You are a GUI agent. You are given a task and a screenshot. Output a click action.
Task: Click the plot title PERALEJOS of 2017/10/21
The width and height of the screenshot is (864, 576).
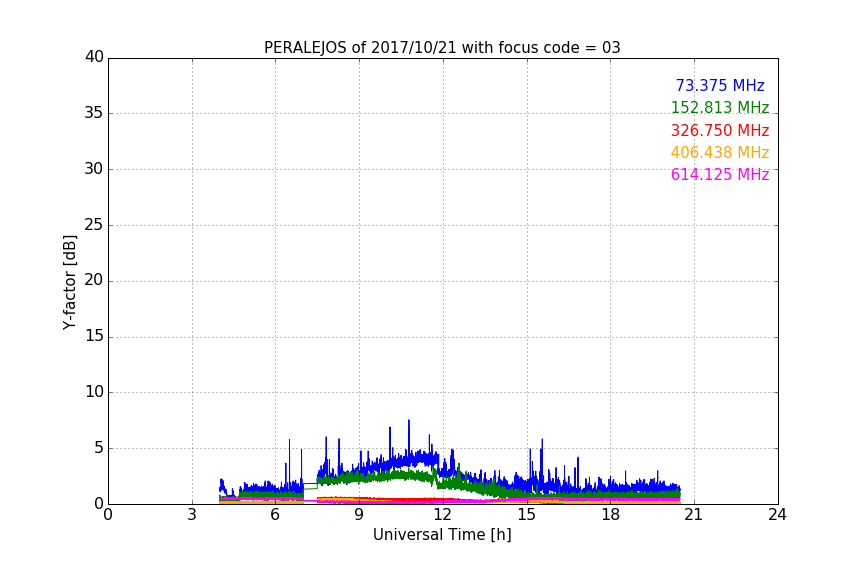point(442,47)
